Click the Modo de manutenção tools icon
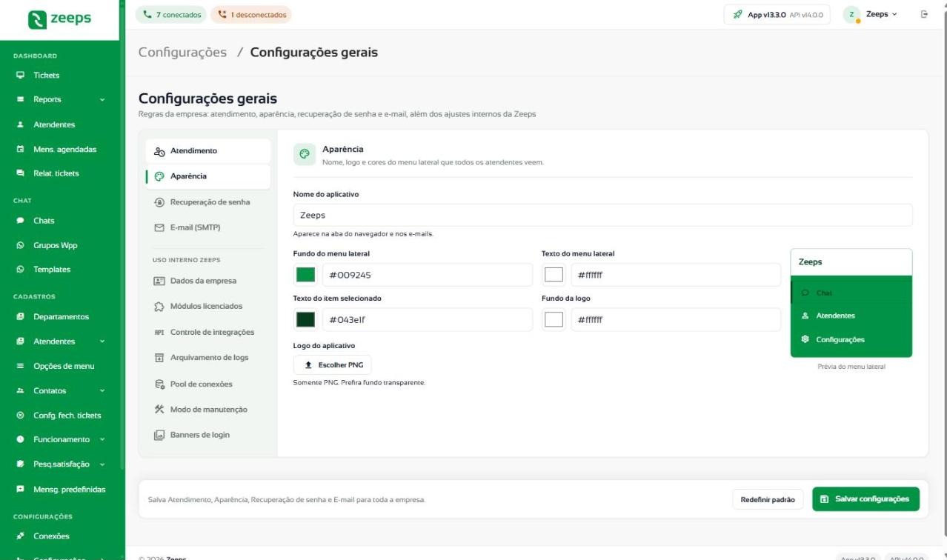This screenshot has width=947, height=560. tap(159, 409)
